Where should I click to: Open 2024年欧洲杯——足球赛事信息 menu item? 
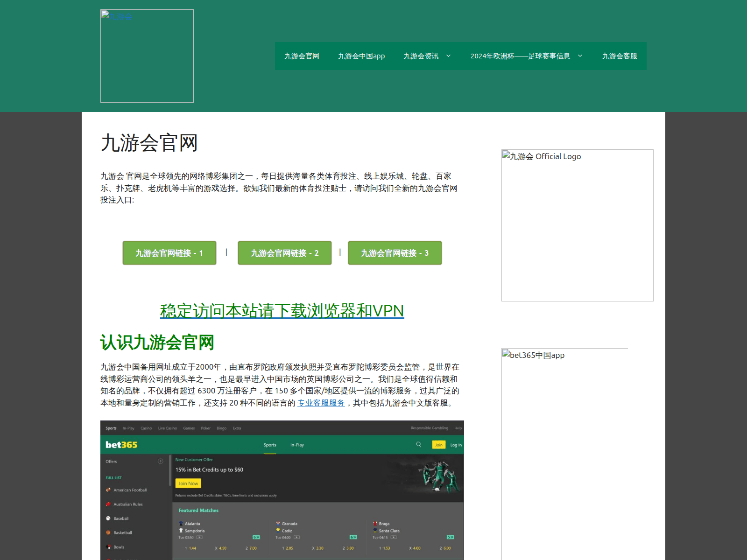520,56
